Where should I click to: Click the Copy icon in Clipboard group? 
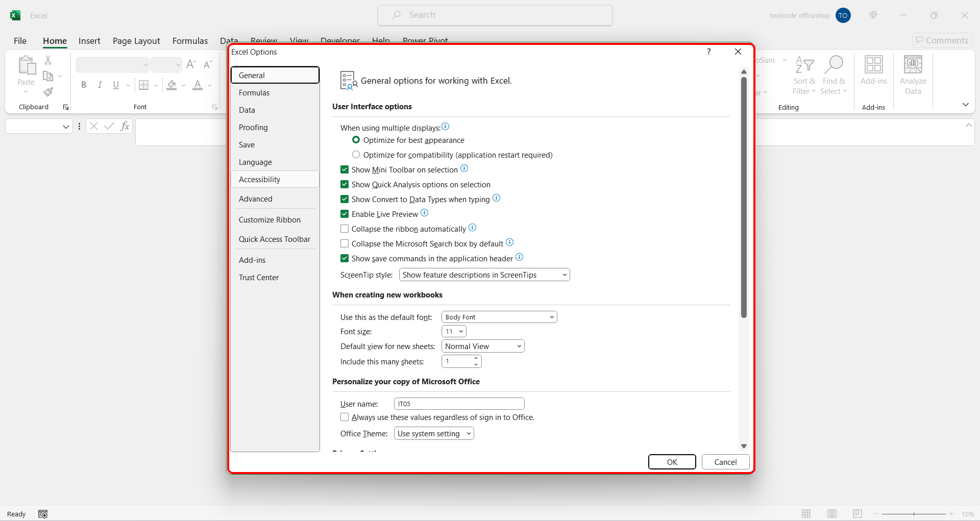(48, 76)
